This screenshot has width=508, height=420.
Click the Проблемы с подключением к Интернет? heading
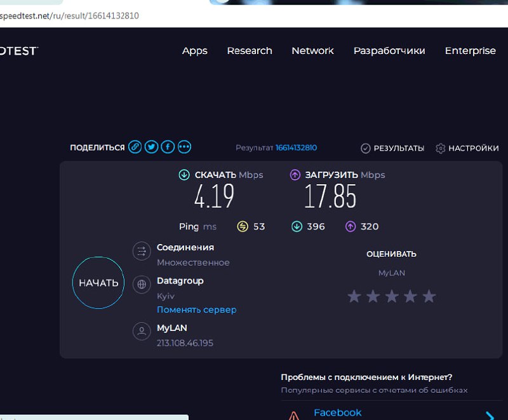click(366, 377)
